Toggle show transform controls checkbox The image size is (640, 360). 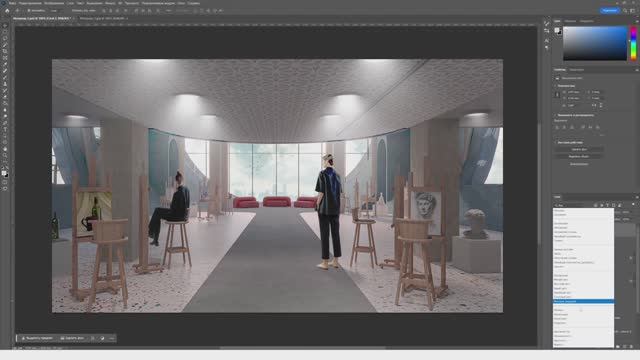[x=73, y=11]
